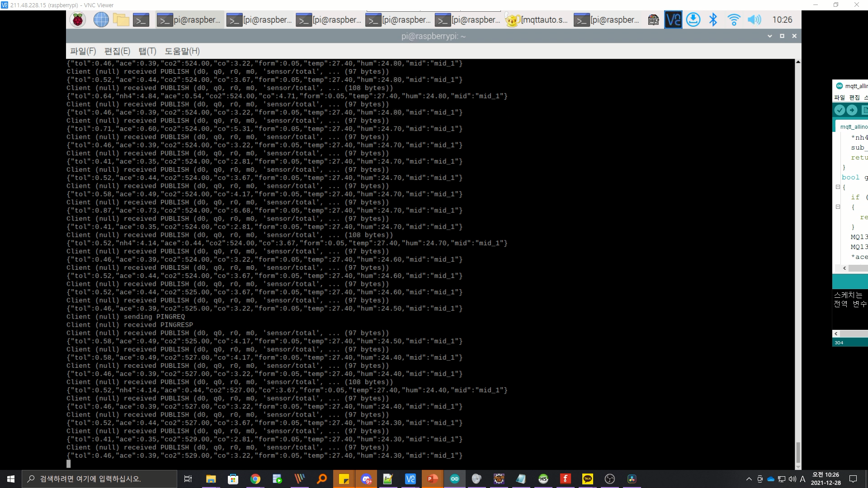
Task: Open the orange magnifier search app icon
Action: (x=322, y=479)
